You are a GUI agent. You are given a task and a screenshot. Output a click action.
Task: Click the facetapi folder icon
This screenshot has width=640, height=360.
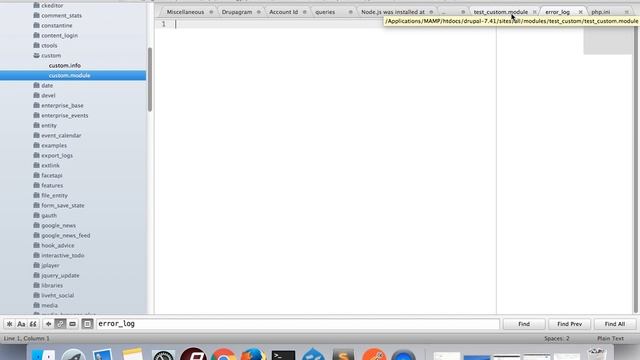36,175
